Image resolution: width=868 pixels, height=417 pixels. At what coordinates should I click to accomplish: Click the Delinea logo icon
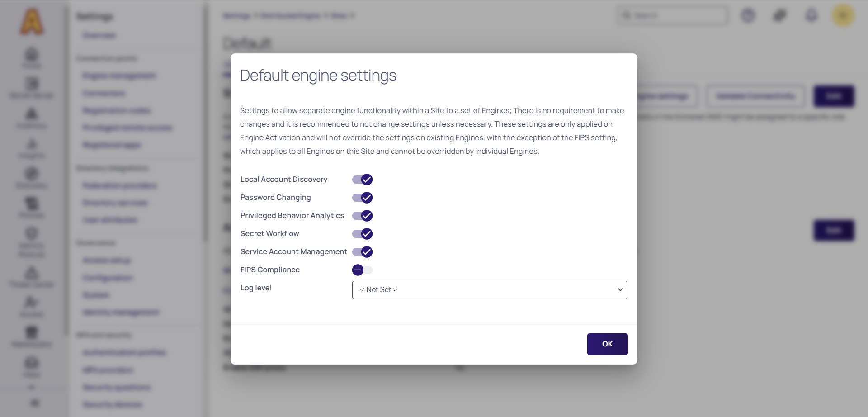coord(32,22)
